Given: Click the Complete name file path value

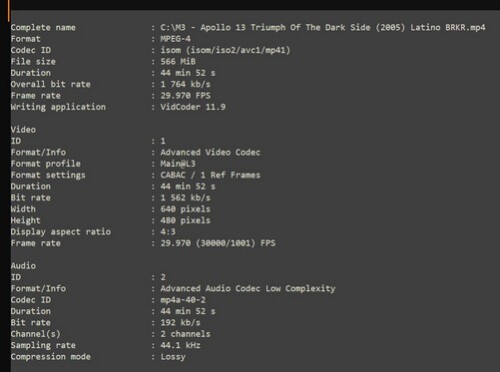Looking at the screenshot, I should pyautogui.click(x=323, y=28).
